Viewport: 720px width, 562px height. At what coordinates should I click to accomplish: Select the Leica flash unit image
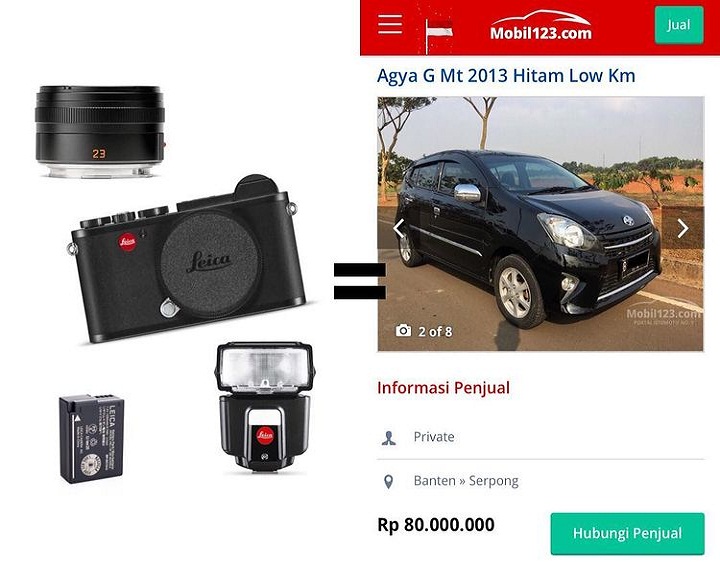pyautogui.click(x=264, y=406)
